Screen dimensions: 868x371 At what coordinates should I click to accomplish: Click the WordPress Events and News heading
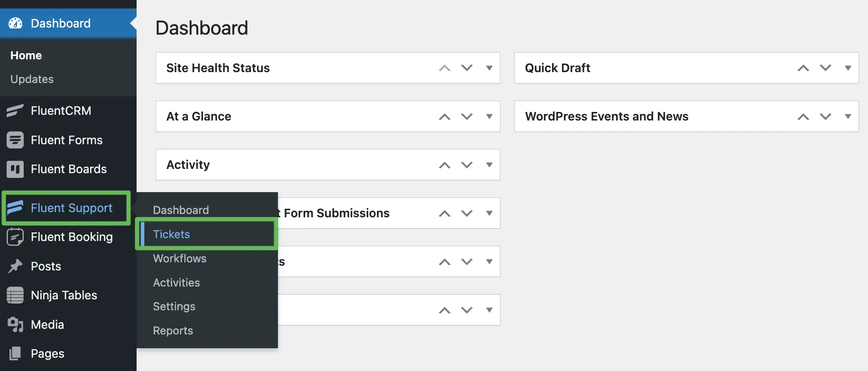(x=607, y=116)
